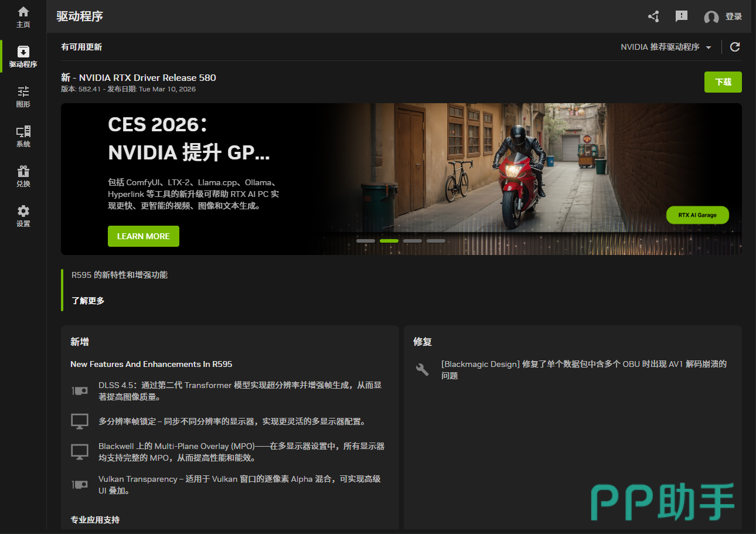Screen dimensions: 756x534
Task: Refresh the driver update list
Action: point(735,47)
